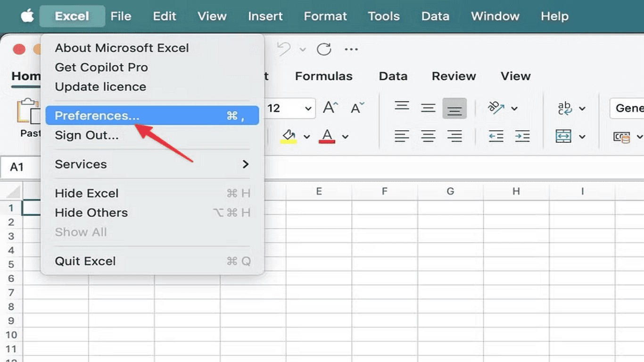Screen dimensions: 644x362
Task: Choose Sign Out option
Action: pos(152,135)
